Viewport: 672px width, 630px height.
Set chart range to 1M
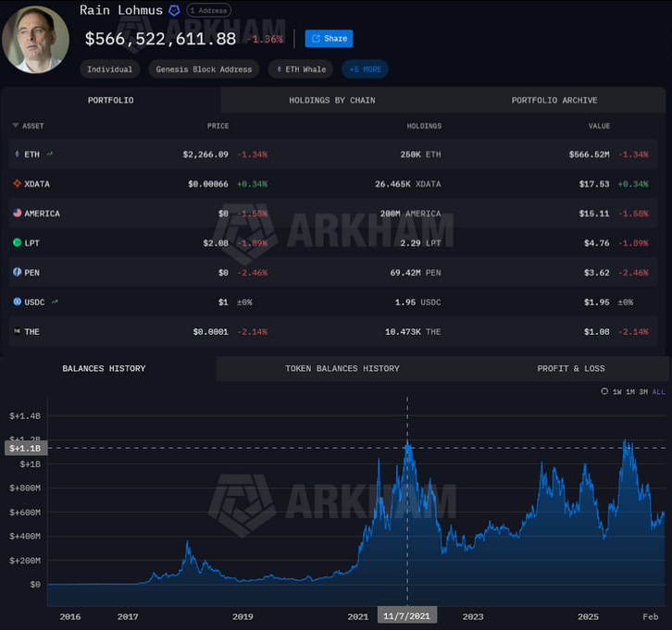[630, 392]
